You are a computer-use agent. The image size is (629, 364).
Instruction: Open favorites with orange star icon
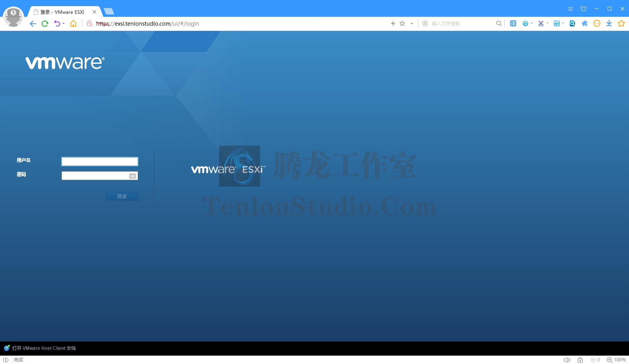pyautogui.click(x=621, y=24)
